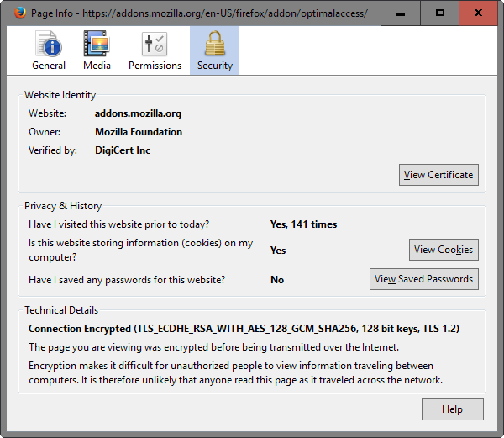
Task: Switch to the Media tab label
Action: click(x=97, y=66)
